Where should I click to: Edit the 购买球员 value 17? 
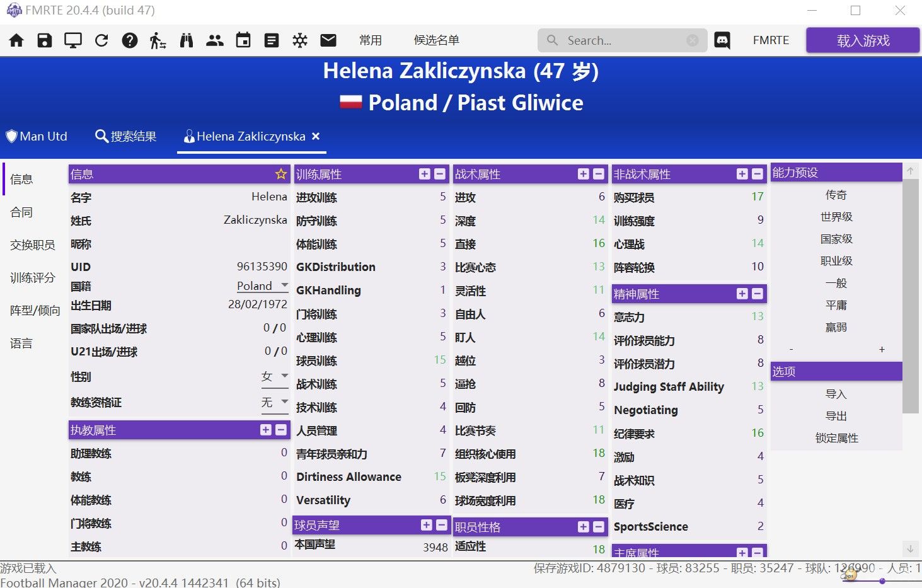tap(758, 197)
